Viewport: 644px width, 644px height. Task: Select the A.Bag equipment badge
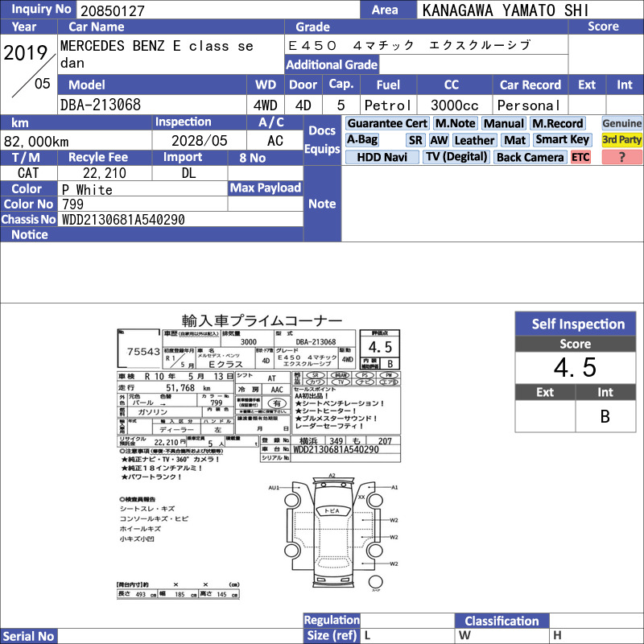[361, 139]
